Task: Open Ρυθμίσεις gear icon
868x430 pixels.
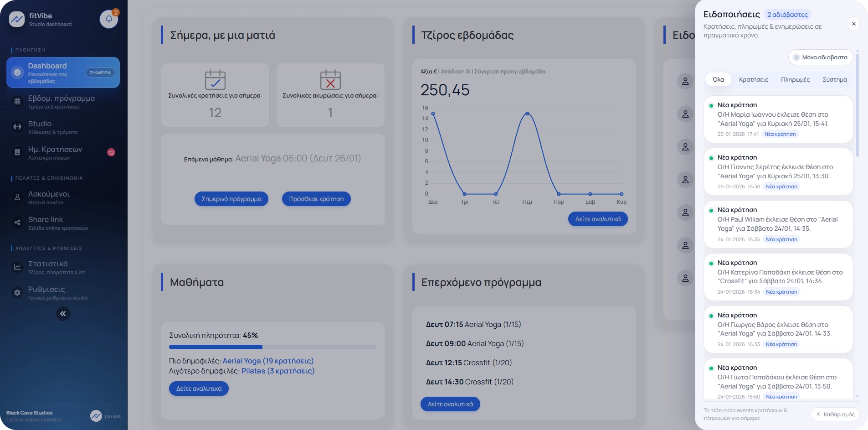Action: pyautogui.click(x=17, y=292)
